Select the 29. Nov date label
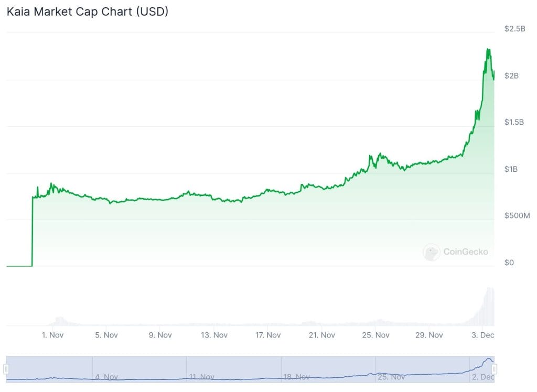 429,335
